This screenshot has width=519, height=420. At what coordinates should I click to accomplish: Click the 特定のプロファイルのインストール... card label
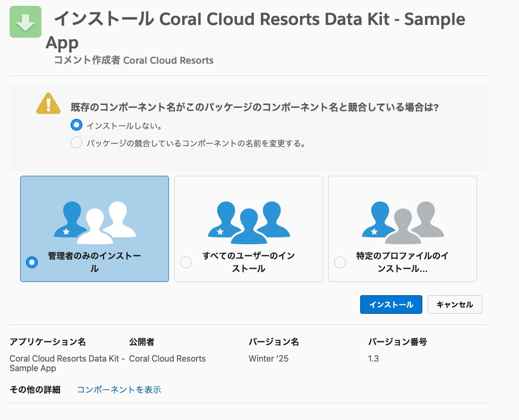click(403, 262)
